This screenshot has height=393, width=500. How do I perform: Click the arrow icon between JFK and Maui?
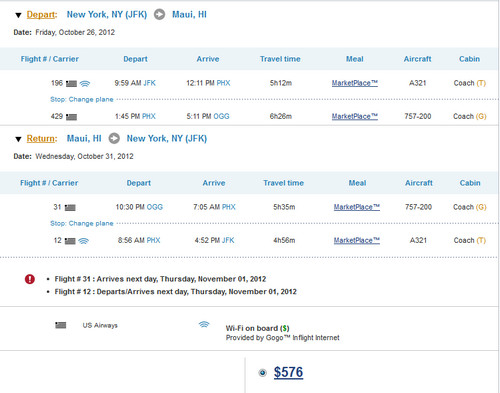[x=159, y=15]
